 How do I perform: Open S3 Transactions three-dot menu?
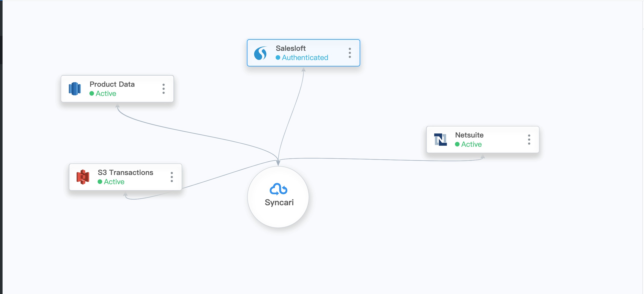pyautogui.click(x=172, y=177)
